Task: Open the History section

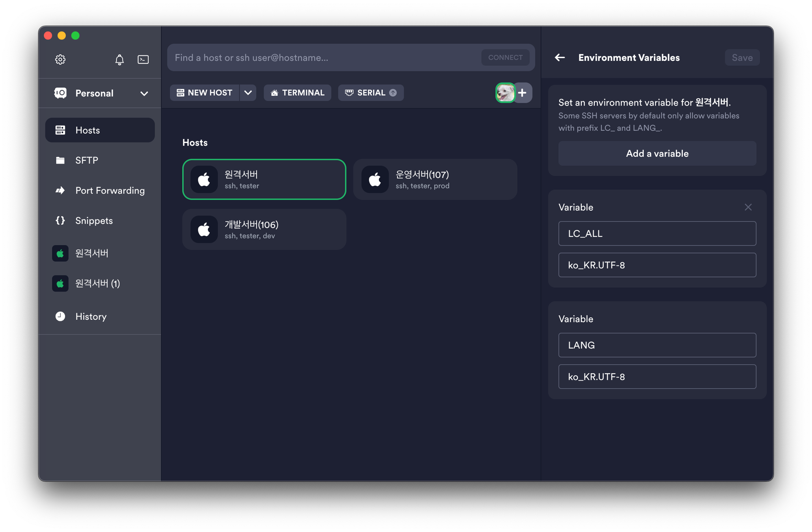Action: coord(91,317)
